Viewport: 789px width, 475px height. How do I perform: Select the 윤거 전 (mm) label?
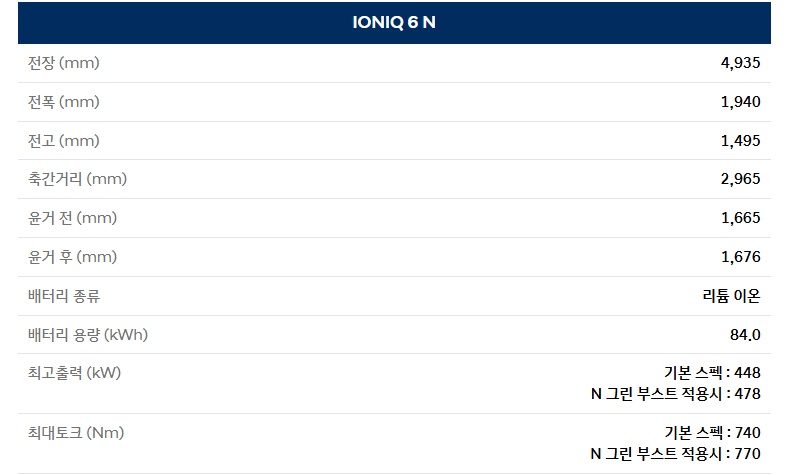pyautogui.click(x=73, y=218)
